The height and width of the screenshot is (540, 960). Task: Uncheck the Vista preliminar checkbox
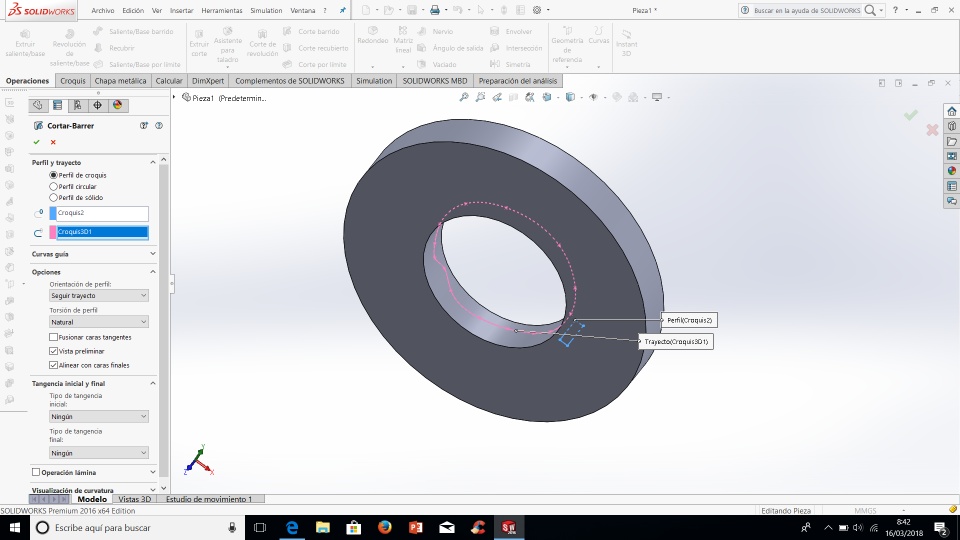[x=54, y=351]
